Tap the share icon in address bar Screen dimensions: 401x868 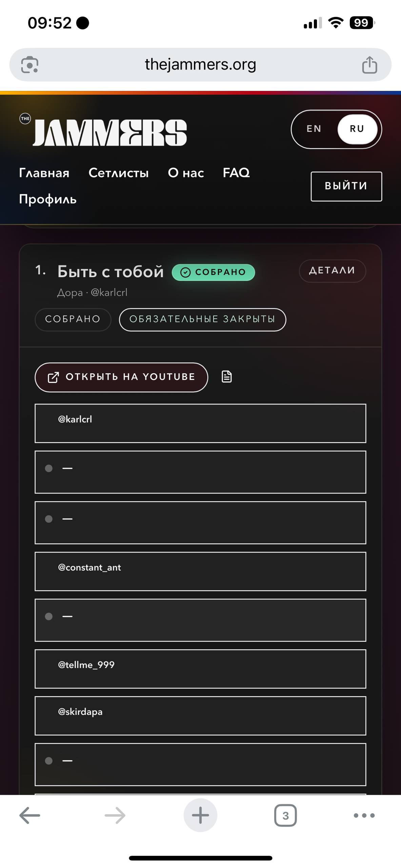click(369, 65)
